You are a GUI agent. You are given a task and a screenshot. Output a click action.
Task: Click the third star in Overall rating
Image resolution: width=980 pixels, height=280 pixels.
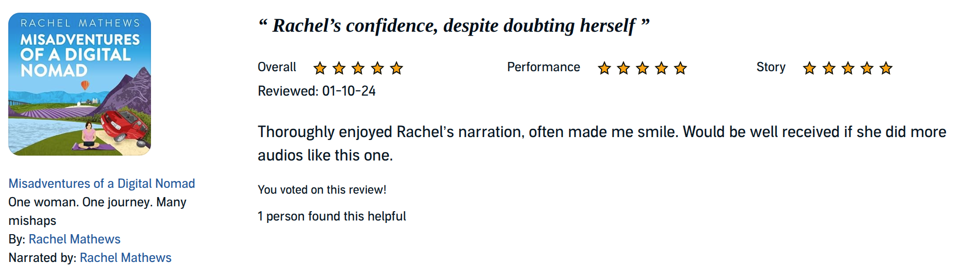pyautogui.click(x=358, y=68)
